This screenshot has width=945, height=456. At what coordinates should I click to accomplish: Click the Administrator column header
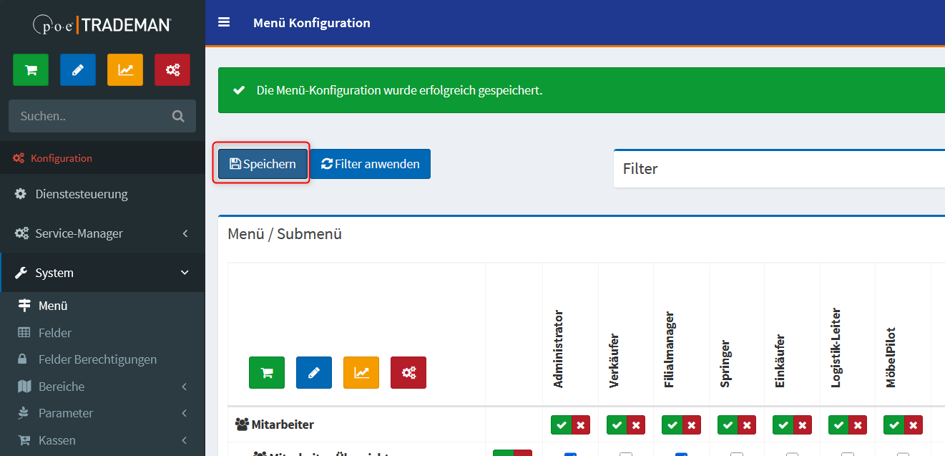pyautogui.click(x=559, y=349)
